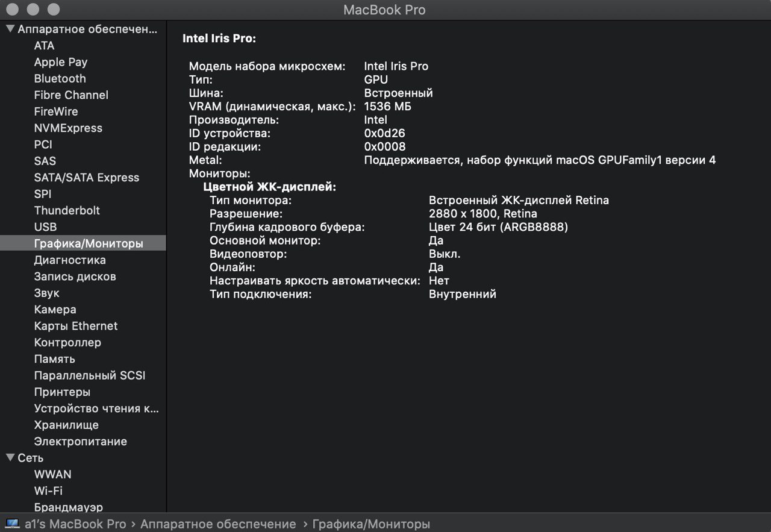The width and height of the screenshot is (771, 532).
Task: Select Электропитание in the sidebar
Action: pyautogui.click(x=81, y=442)
